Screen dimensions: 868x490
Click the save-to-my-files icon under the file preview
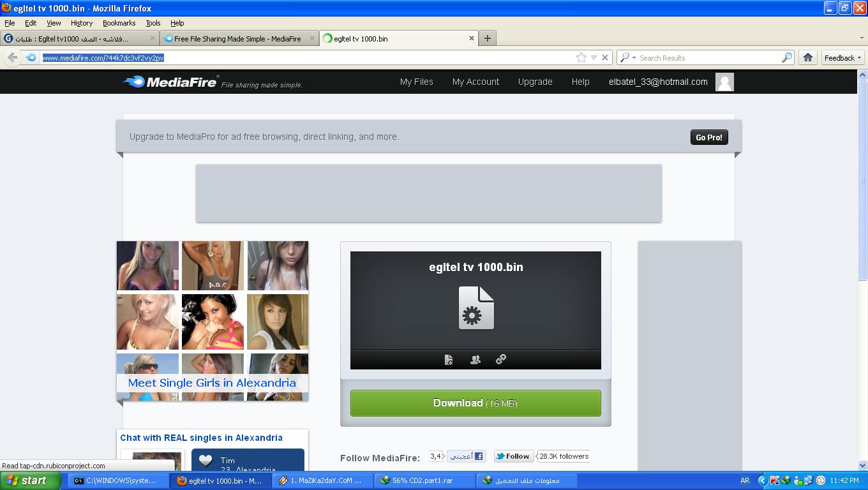[449, 360]
